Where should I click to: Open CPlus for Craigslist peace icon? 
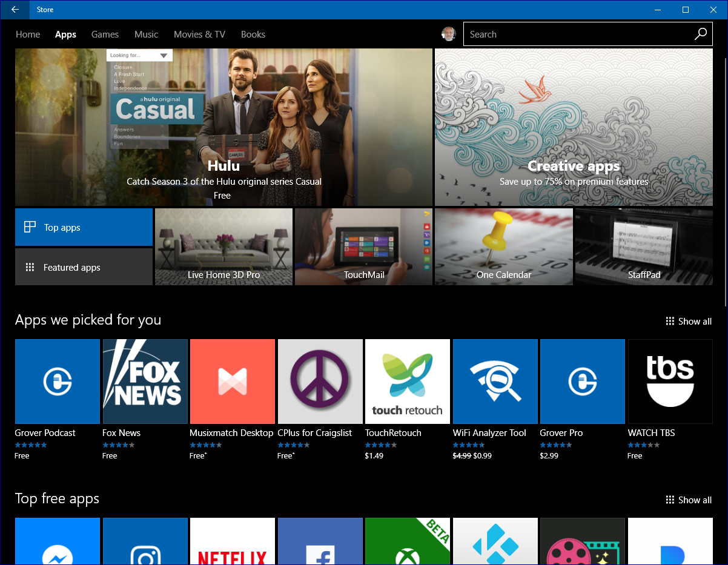click(320, 381)
